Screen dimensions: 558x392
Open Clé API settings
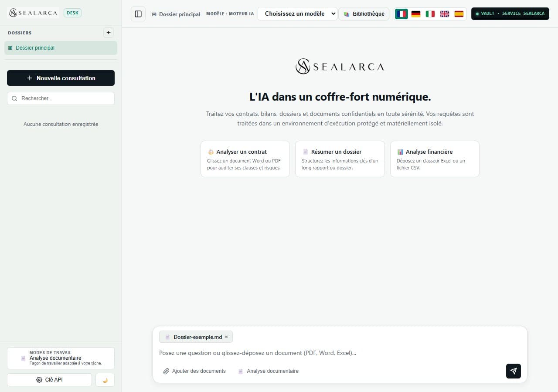pos(49,380)
